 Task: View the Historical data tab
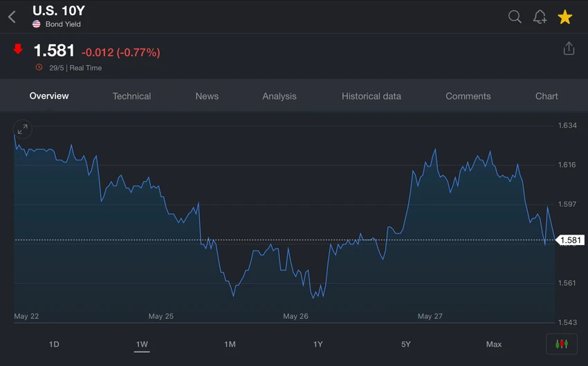[x=371, y=96]
